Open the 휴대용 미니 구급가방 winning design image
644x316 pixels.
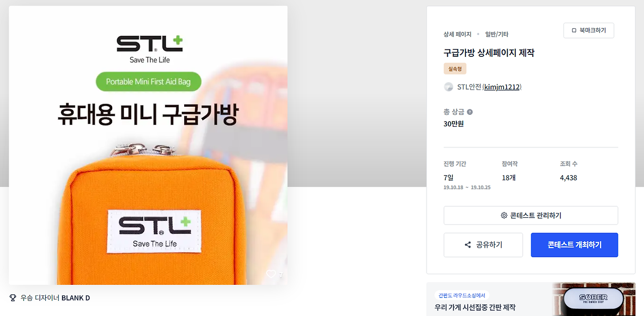148,145
